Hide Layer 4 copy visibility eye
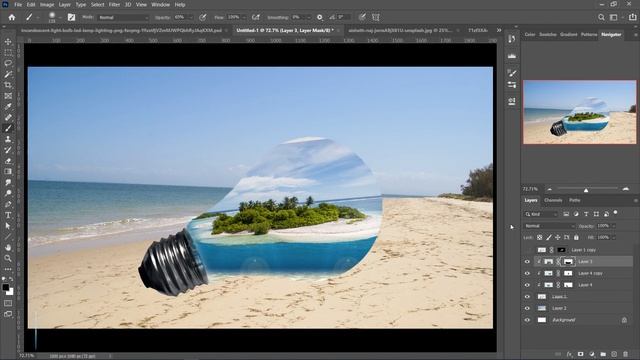The image size is (640, 360). click(x=527, y=273)
